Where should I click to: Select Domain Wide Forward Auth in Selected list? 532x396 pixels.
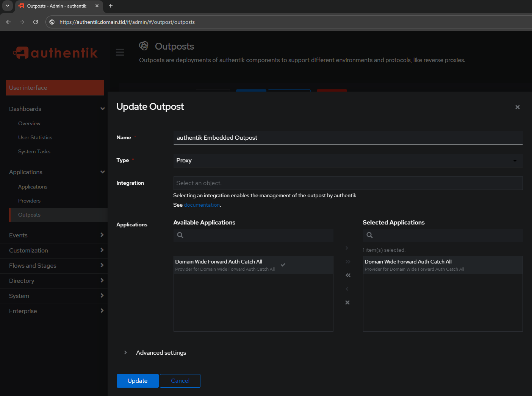pyautogui.click(x=443, y=265)
